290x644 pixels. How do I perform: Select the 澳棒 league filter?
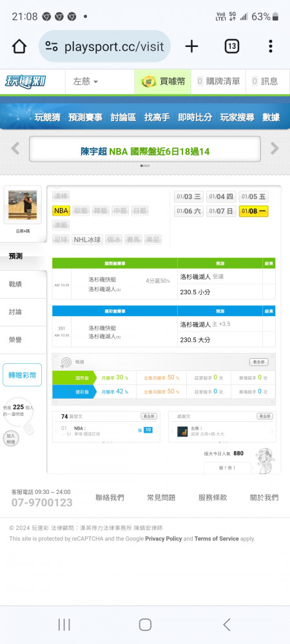pyautogui.click(x=61, y=196)
